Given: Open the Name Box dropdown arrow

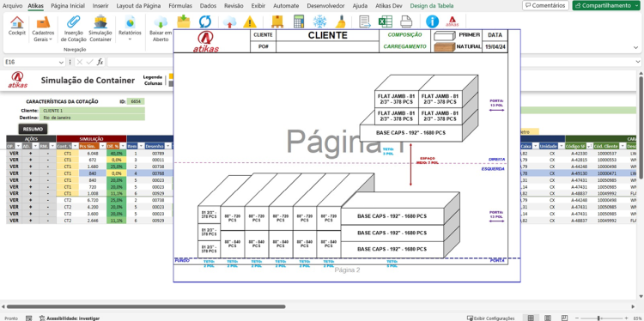Looking at the screenshot, I should pos(61,63).
